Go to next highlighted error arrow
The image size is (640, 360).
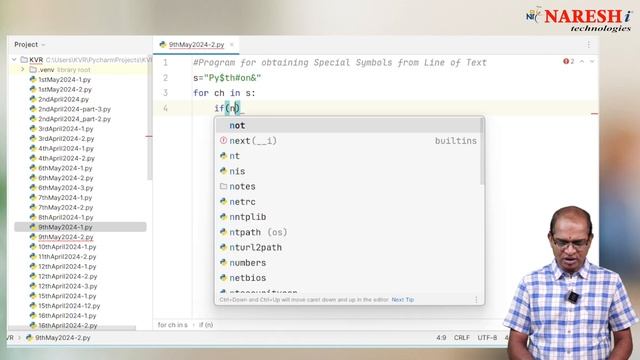(x=592, y=61)
